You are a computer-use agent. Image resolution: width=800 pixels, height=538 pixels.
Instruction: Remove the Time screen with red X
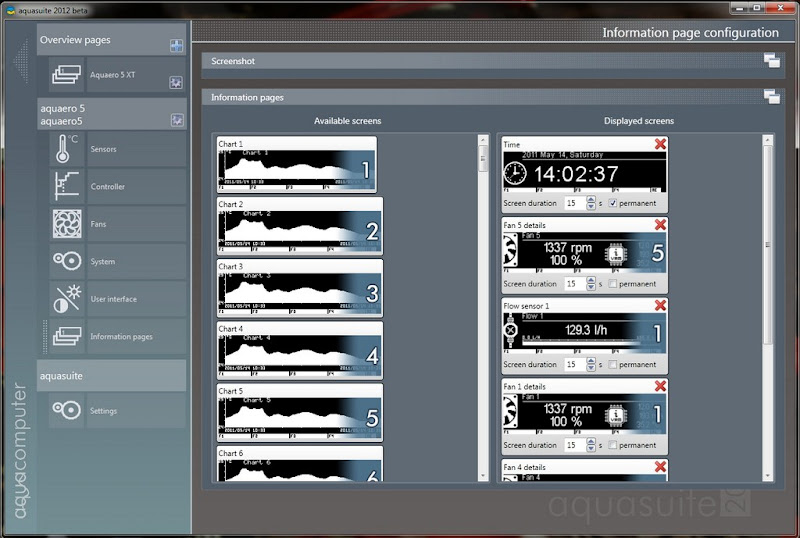(660, 144)
